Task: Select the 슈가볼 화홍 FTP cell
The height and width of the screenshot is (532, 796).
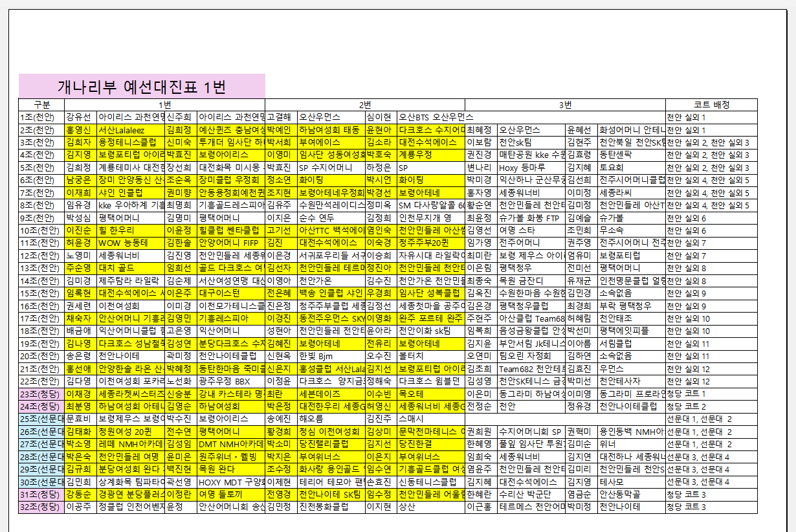Action: (531, 218)
